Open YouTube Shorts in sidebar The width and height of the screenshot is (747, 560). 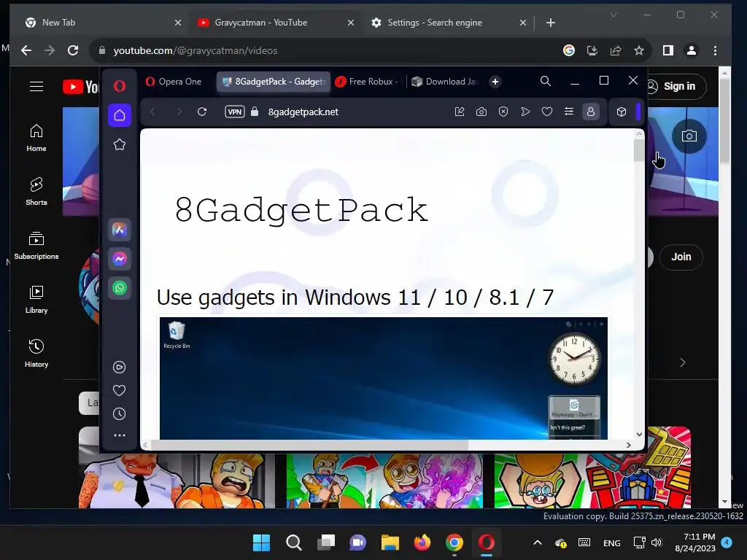(36, 192)
